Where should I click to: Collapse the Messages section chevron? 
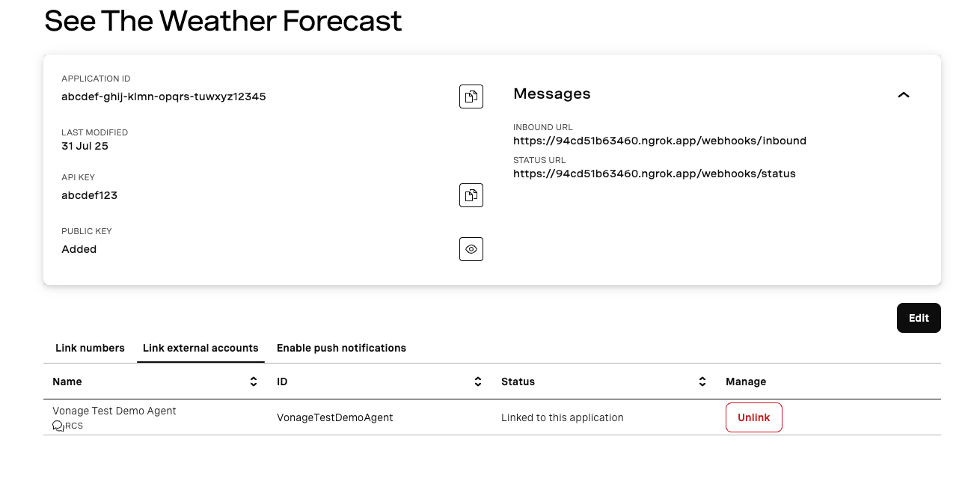click(x=904, y=95)
